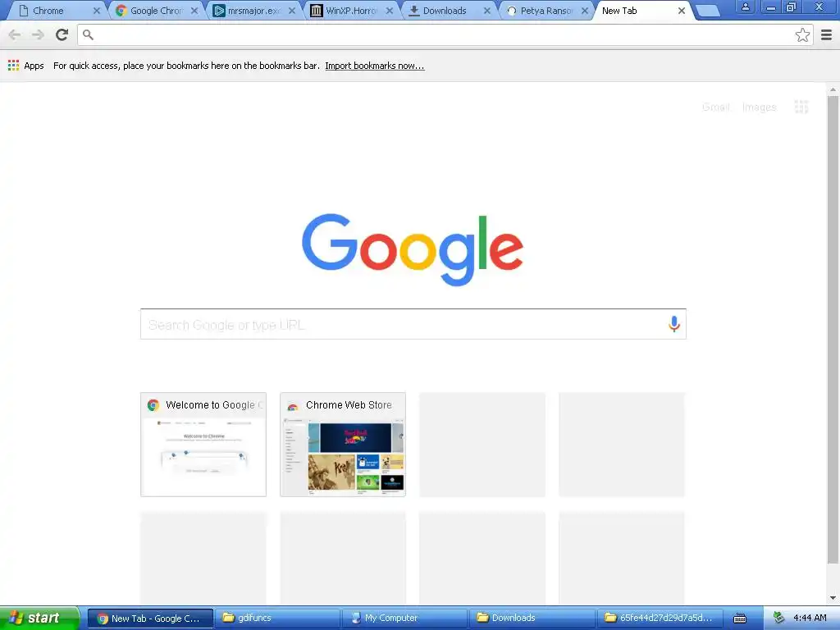Click the search magnifier in the address bar
The width and height of the screenshot is (840, 630).
pyautogui.click(x=89, y=34)
